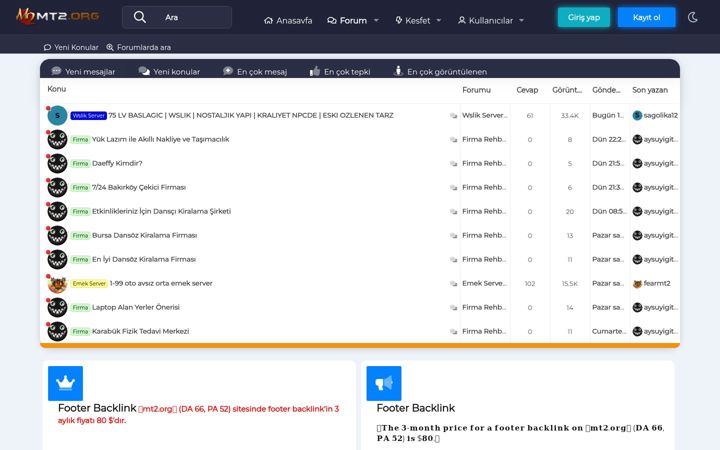
Task: Expand the Forum dropdown arrow
Action: point(377,21)
